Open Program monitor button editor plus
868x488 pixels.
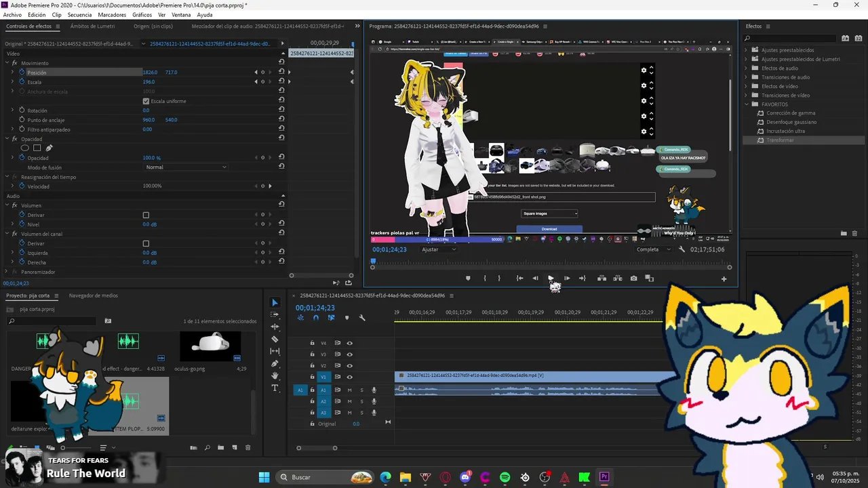click(x=724, y=279)
